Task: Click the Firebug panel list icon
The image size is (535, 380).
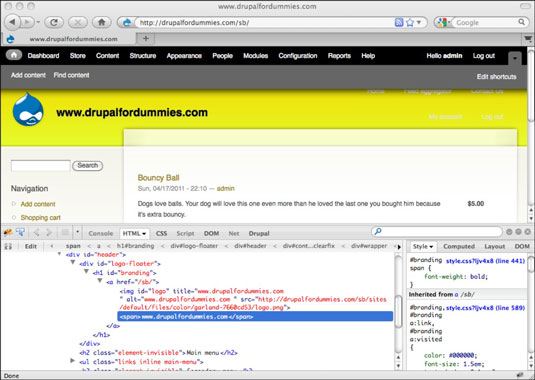Action: pos(65,233)
